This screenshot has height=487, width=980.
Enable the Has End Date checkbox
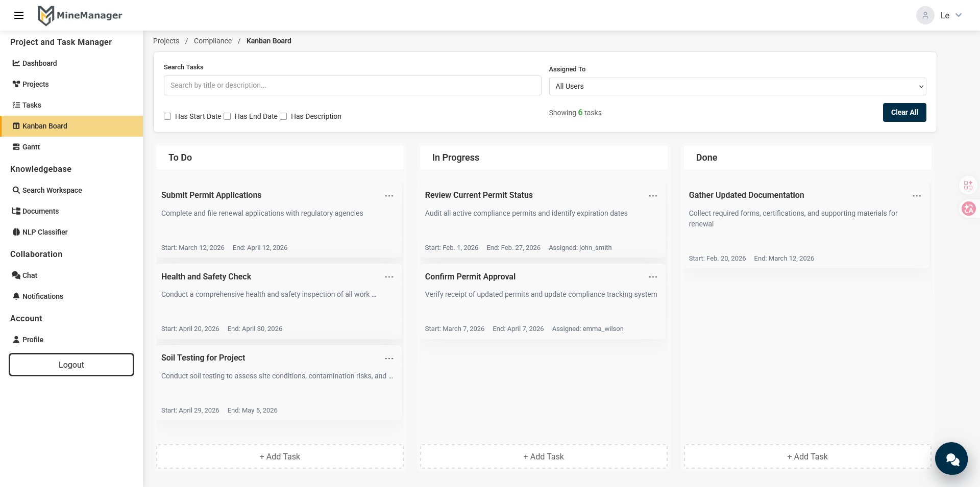[227, 116]
